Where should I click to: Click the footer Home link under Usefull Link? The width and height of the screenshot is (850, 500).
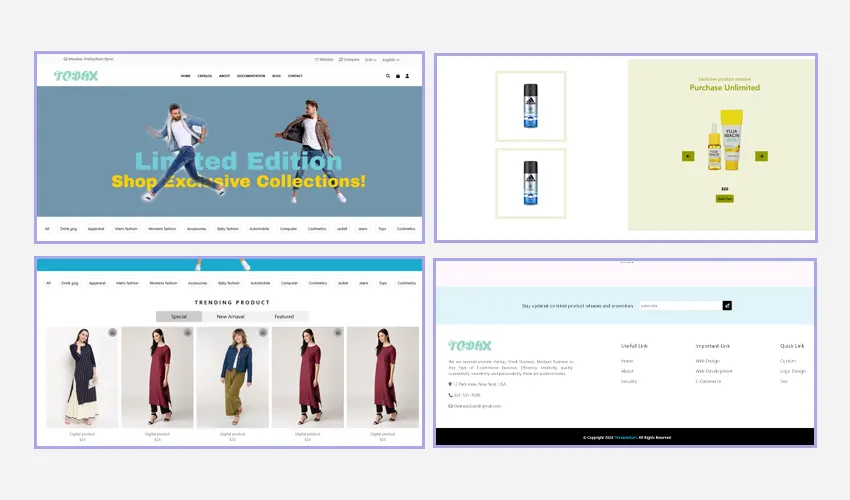[627, 361]
